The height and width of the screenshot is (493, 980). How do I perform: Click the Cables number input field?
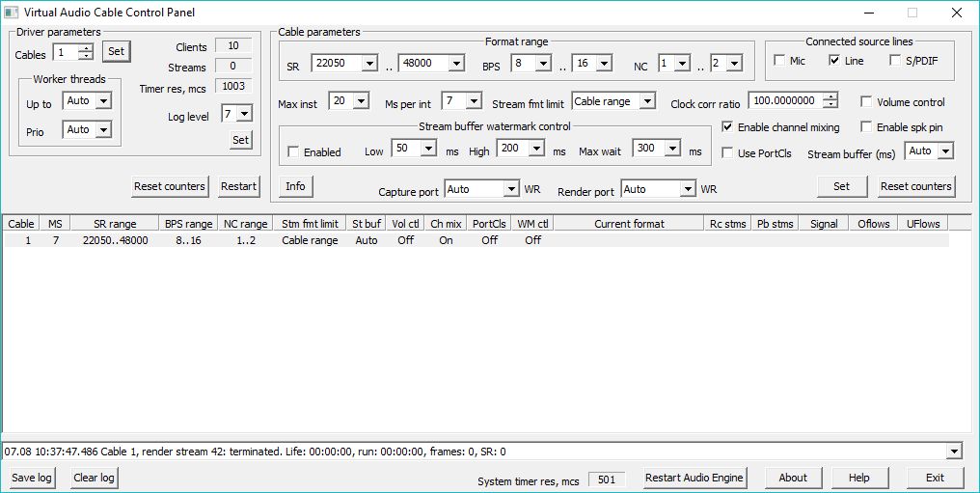tap(66, 52)
